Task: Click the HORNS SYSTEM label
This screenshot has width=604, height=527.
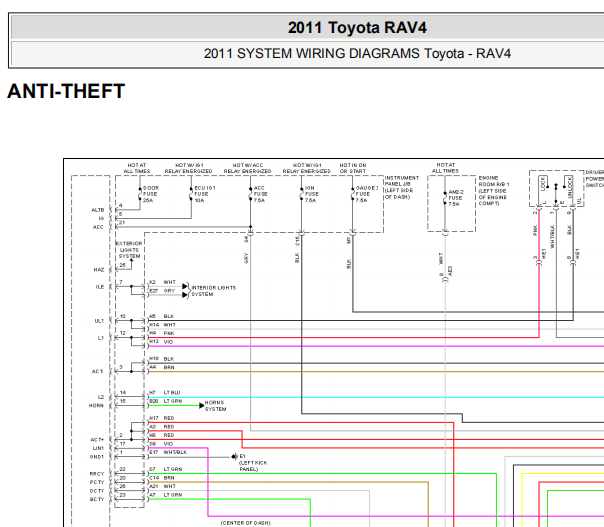Action: [x=215, y=406]
